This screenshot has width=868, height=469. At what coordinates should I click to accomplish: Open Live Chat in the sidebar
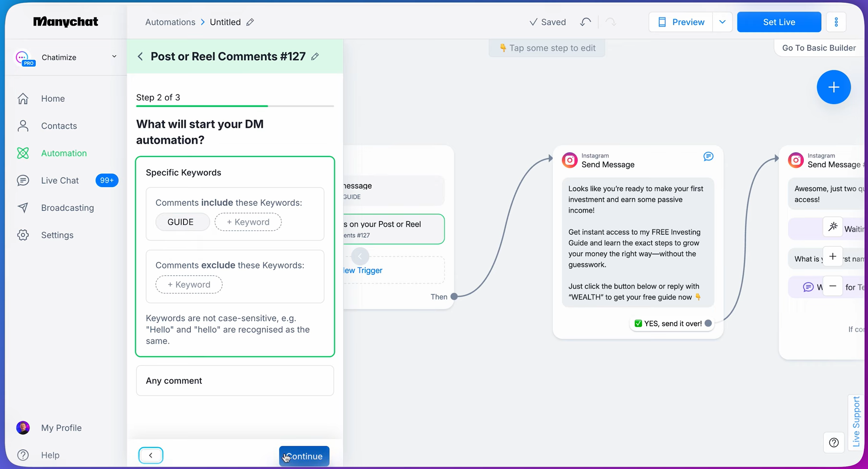60,180
